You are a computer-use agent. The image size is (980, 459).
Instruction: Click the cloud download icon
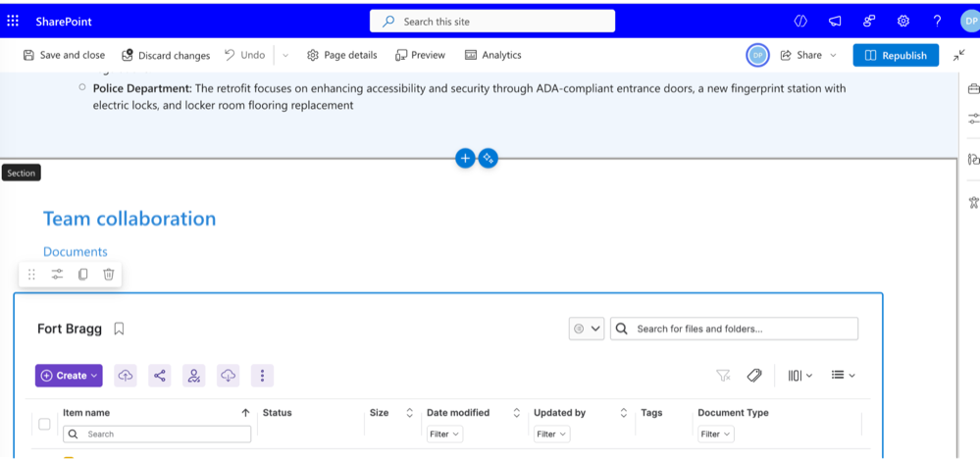(229, 376)
